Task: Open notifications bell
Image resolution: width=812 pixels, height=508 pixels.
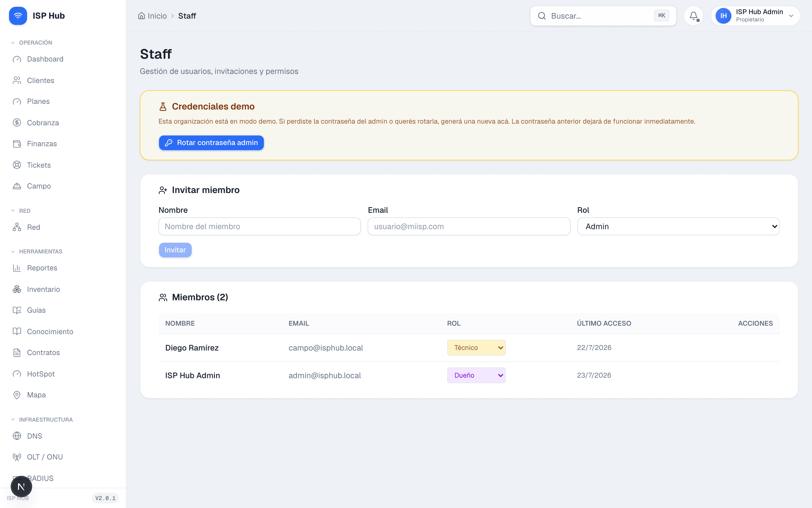Action: [x=694, y=16]
